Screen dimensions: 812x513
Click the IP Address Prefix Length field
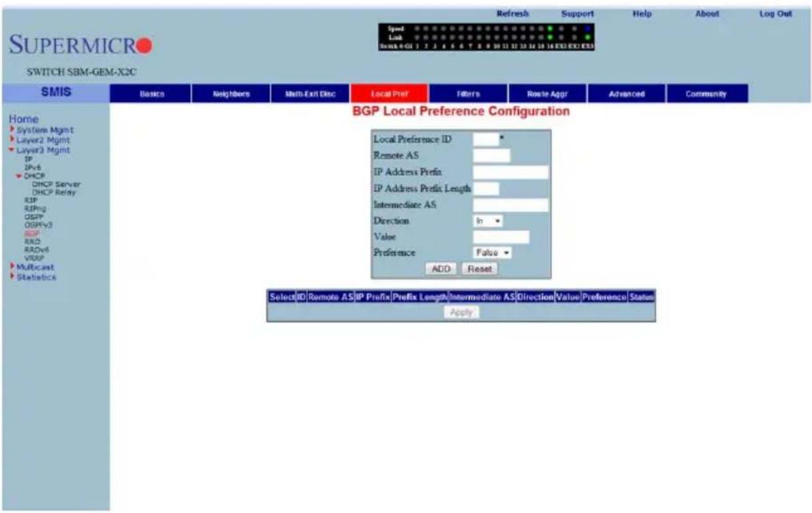[x=486, y=189]
